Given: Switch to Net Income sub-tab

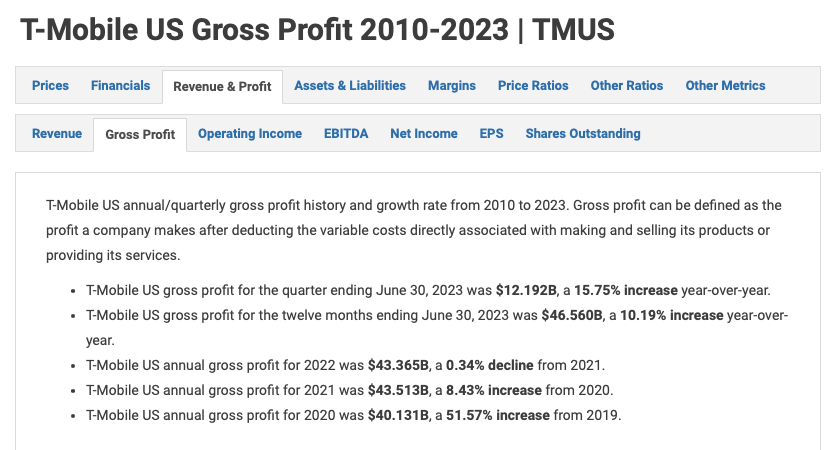Looking at the screenshot, I should click(424, 134).
